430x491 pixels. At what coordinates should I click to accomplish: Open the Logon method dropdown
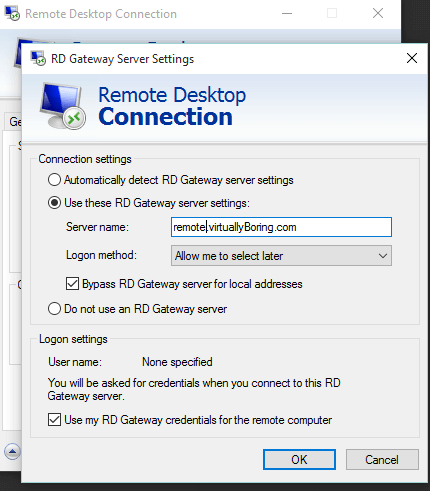(x=281, y=256)
